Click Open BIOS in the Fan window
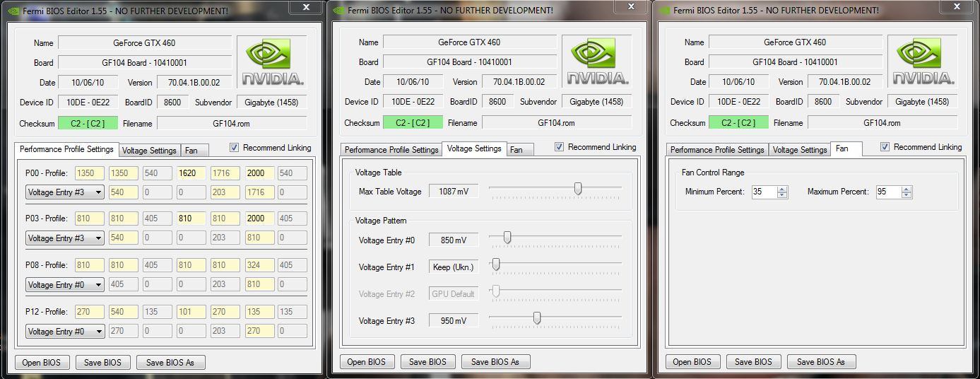The height and width of the screenshot is (379, 980). pyautogui.click(x=692, y=362)
